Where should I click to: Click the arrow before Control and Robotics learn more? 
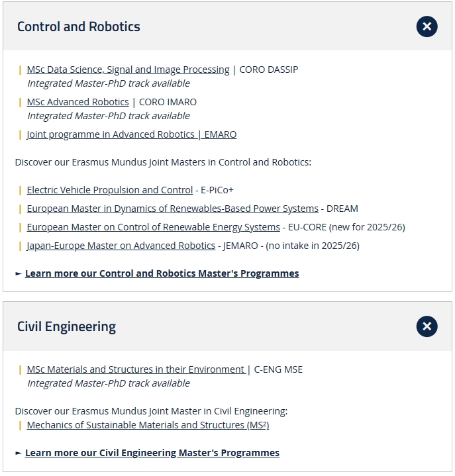tap(19, 273)
